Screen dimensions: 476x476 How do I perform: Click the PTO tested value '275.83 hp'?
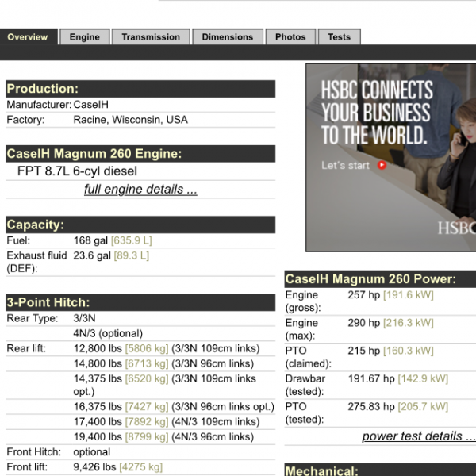[x=371, y=406]
